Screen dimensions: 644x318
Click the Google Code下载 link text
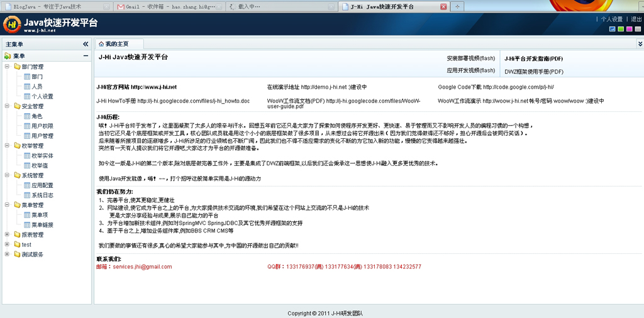point(496,87)
